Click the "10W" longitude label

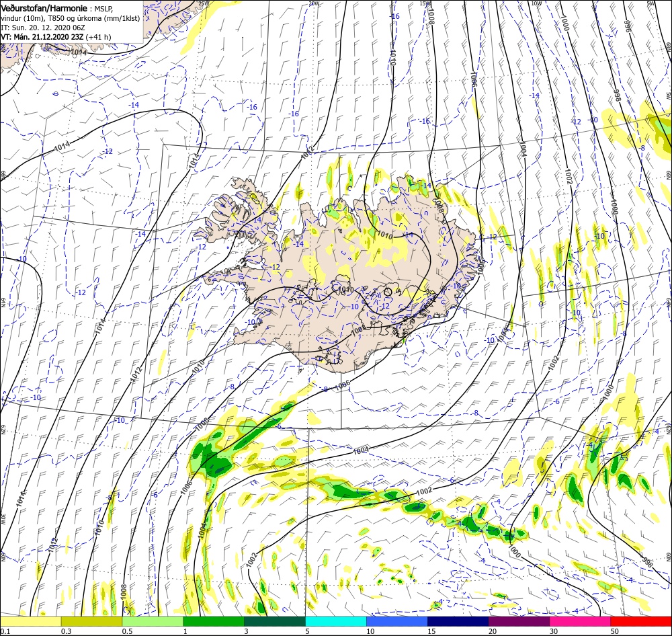pos(536,3)
